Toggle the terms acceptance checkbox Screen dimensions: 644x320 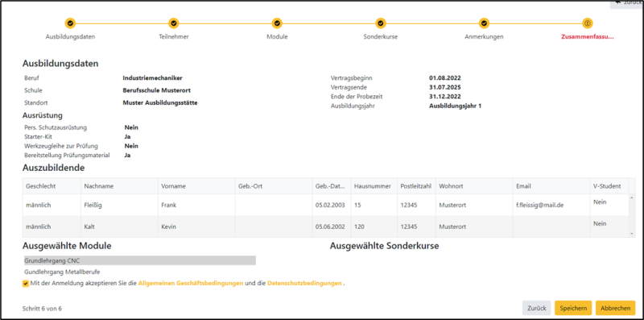pyautogui.click(x=26, y=284)
